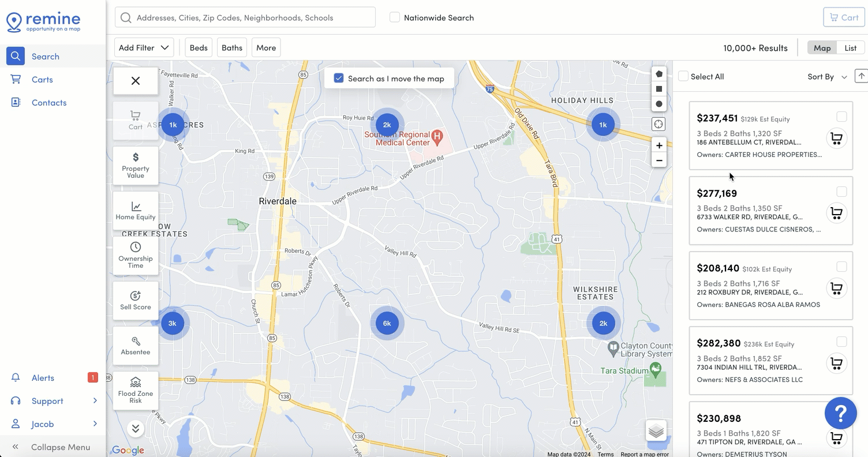Open the More filters menu
Screen dimensions: 868x457
coord(266,48)
